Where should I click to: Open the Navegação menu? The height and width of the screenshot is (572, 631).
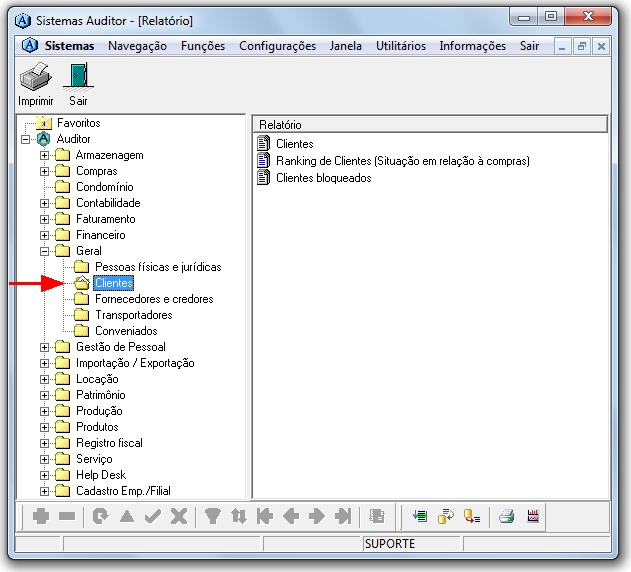click(x=137, y=46)
